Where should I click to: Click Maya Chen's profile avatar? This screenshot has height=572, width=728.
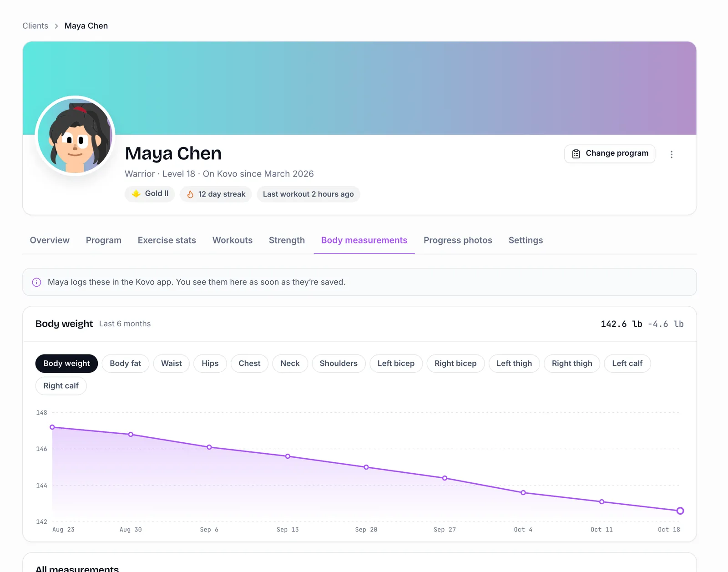click(x=75, y=136)
